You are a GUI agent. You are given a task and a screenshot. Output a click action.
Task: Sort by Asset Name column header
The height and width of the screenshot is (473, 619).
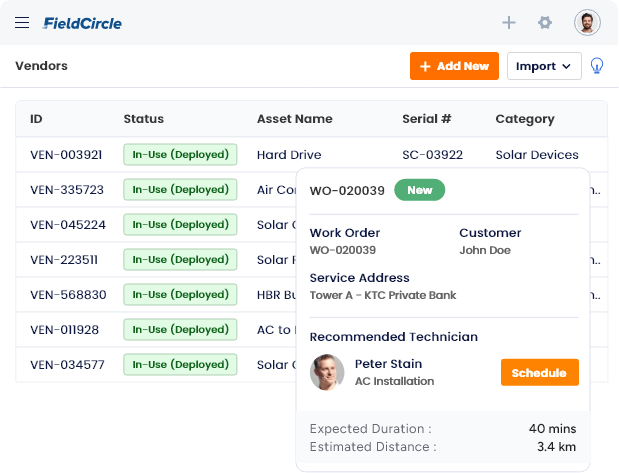point(295,119)
